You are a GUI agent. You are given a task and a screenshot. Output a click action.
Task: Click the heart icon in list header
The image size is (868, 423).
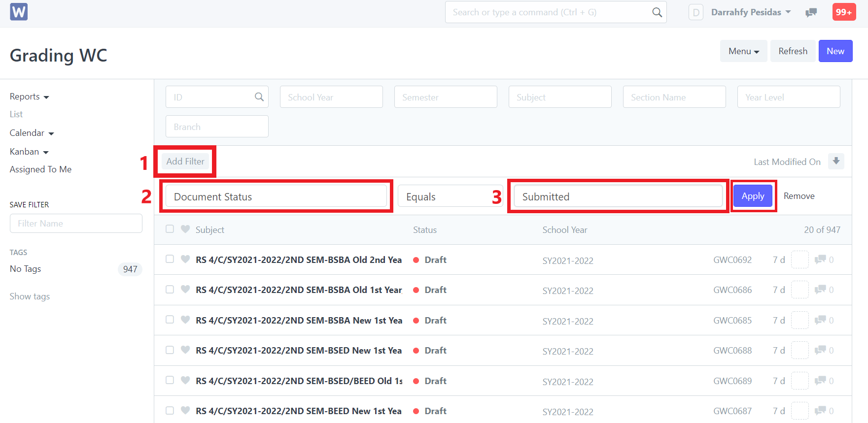coord(185,229)
